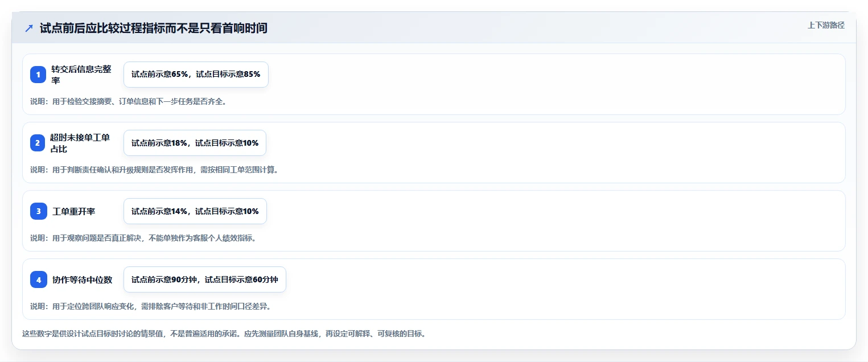The height and width of the screenshot is (362, 868).
Task: Click the 工单重开率 metric label
Action: 74,211
